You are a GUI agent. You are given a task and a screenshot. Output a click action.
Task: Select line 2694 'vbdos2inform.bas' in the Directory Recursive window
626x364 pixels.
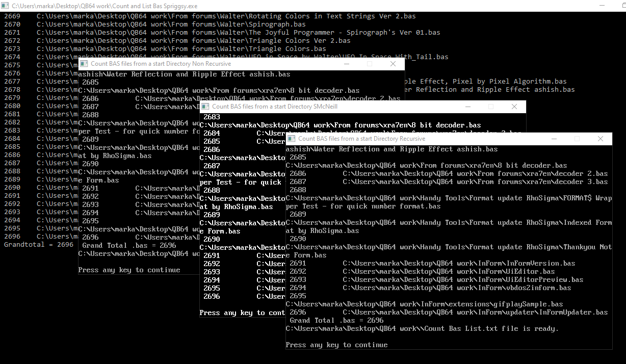click(x=430, y=288)
